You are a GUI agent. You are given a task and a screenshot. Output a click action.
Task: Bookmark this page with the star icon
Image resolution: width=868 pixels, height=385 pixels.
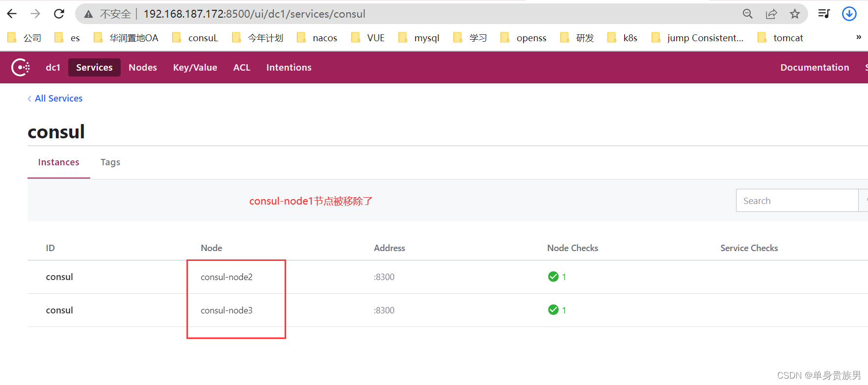click(x=795, y=14)
